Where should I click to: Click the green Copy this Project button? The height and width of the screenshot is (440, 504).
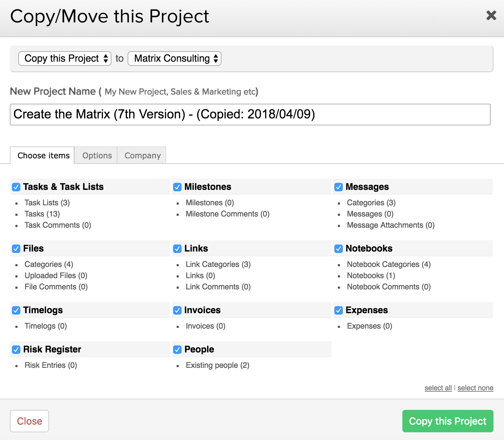pos(448,421)
